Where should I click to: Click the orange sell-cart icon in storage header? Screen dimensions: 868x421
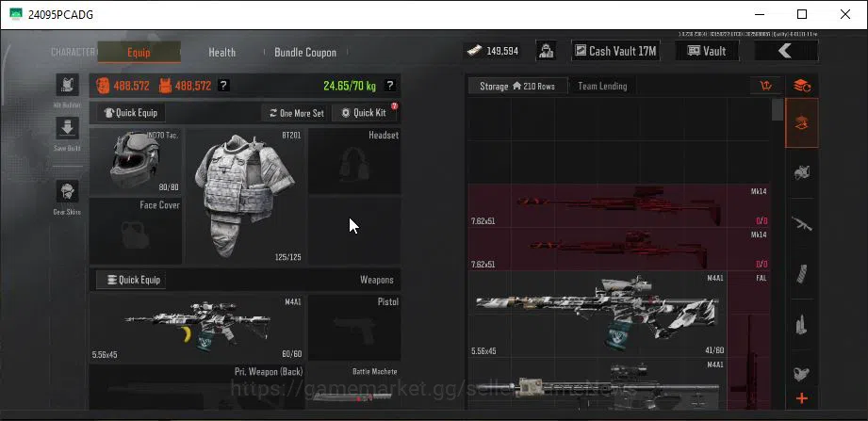(765, 86)
